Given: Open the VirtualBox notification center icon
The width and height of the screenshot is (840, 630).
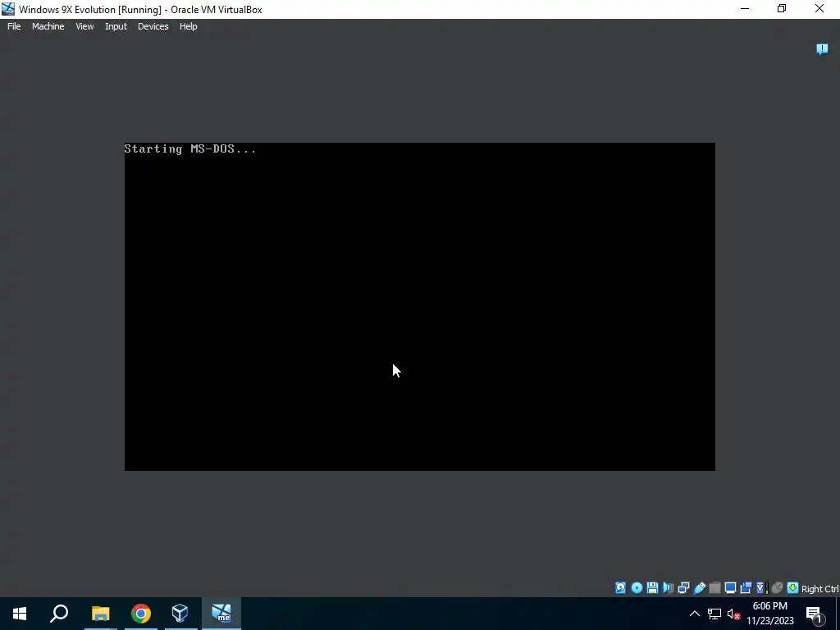Looking at the screenshot, I should [822, 49].
